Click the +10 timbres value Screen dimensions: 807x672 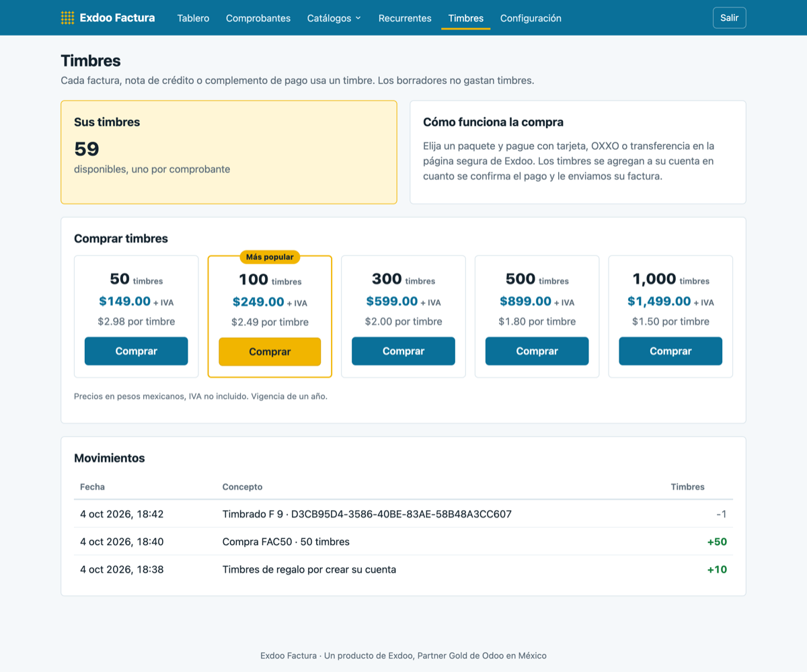[717, 569]
